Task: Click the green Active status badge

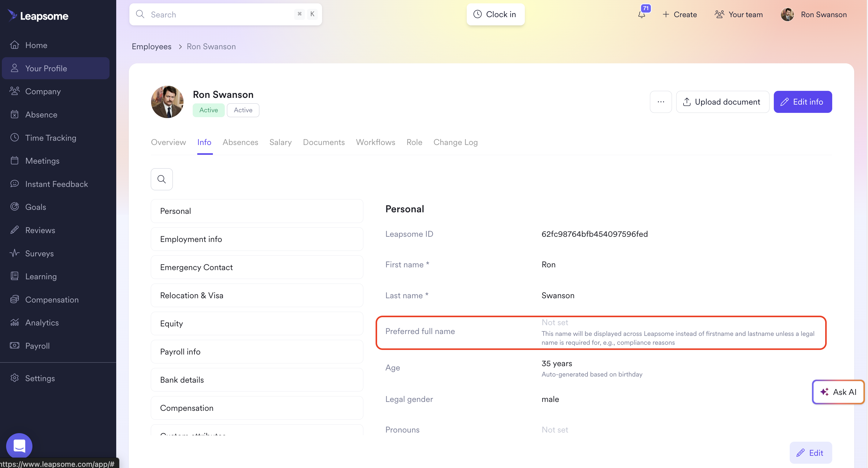Action: [x=209, y=110]
